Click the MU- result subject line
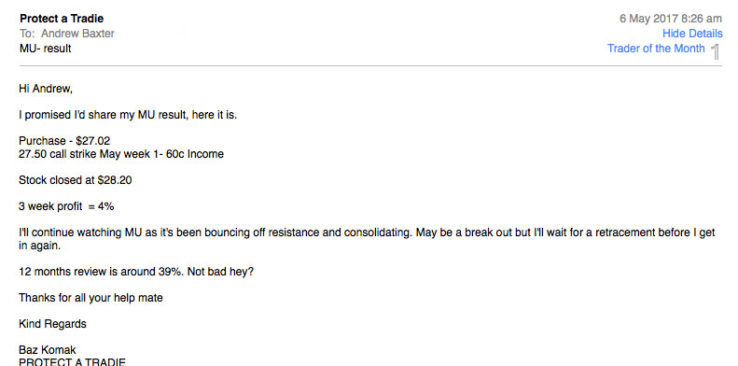Viewport: 738px width, 366px height. [x=45, y=48]
